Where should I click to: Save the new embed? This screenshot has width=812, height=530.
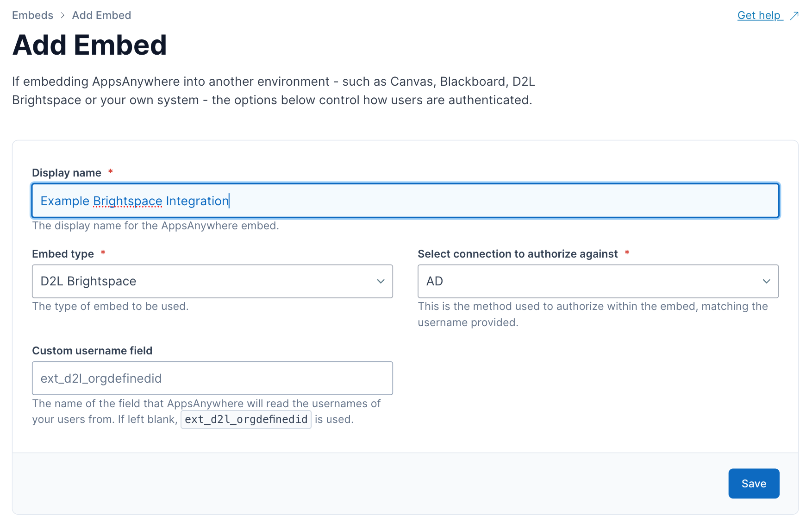tap(754, 484)
